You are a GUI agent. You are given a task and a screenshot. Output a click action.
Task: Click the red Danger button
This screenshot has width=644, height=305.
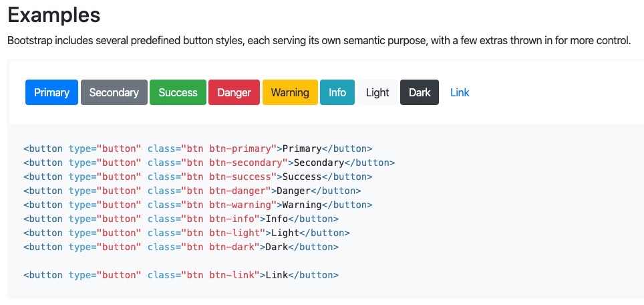(234, 92)
